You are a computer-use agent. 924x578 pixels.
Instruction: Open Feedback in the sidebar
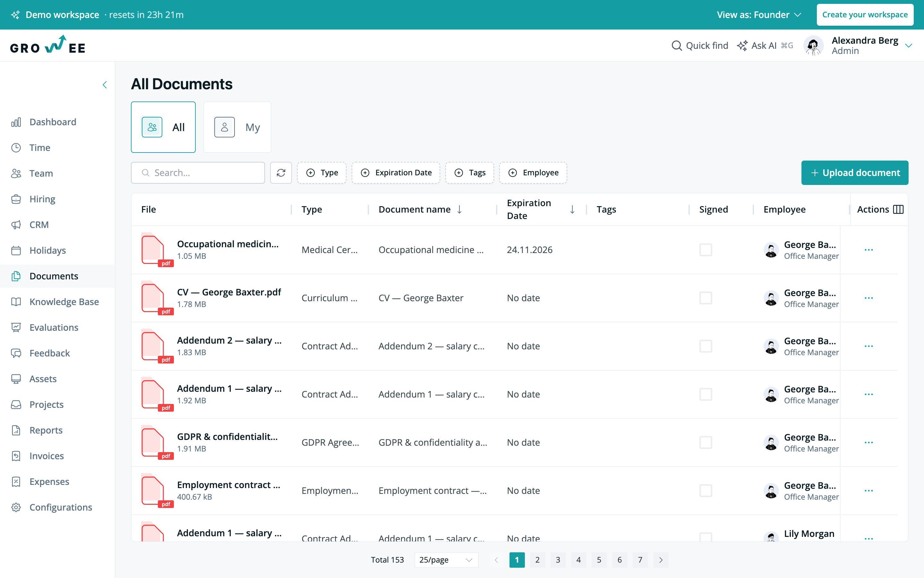(57, 353)
